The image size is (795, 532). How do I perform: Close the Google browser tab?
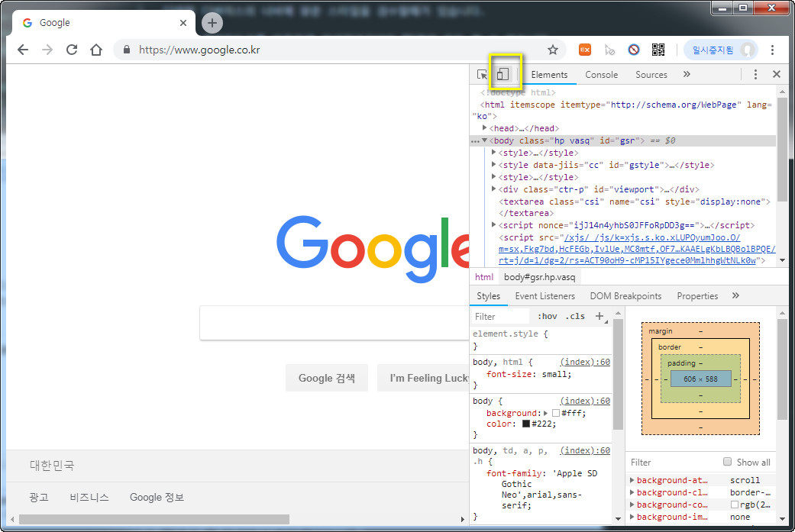click(183, 23)
